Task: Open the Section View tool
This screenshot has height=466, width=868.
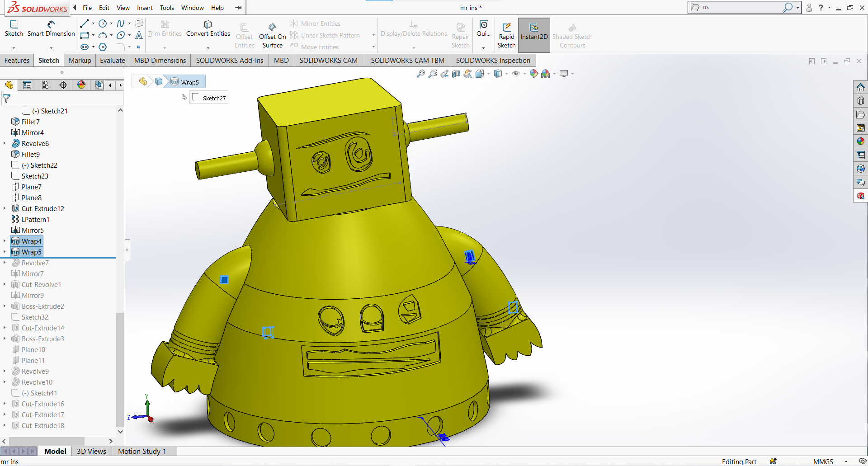Action: pyautogui.click(x=456, y=74)
